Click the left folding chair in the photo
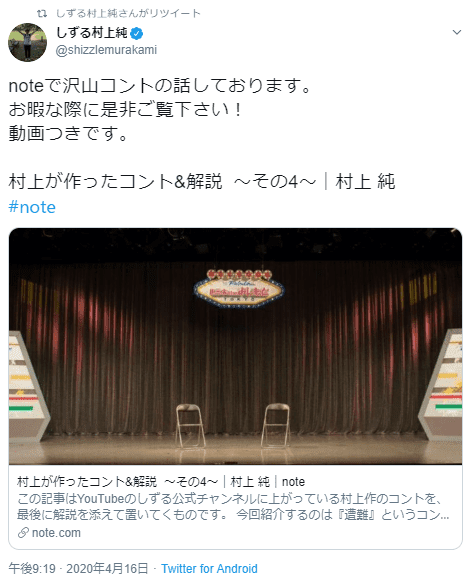This screenshot has width=473, height=586. coord(191,426)
